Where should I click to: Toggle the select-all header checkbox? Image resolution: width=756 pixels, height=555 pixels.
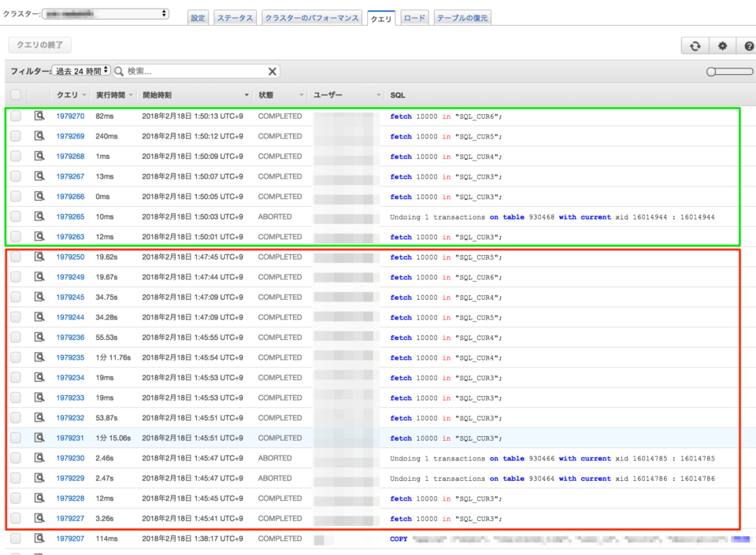pyautogui.click(x=16, y=95)
